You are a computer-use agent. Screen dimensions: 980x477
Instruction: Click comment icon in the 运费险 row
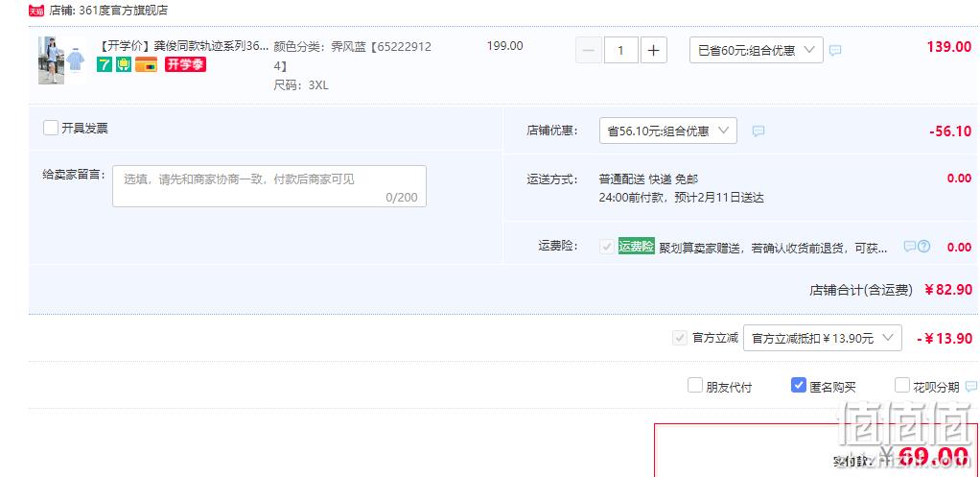pos(910,247)
